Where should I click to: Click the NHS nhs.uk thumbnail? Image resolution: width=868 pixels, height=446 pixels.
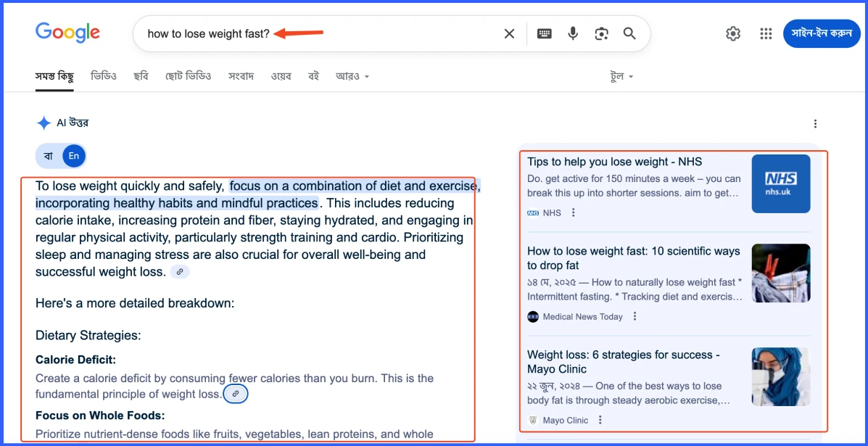pyautogui.click(x=780, y=183)
